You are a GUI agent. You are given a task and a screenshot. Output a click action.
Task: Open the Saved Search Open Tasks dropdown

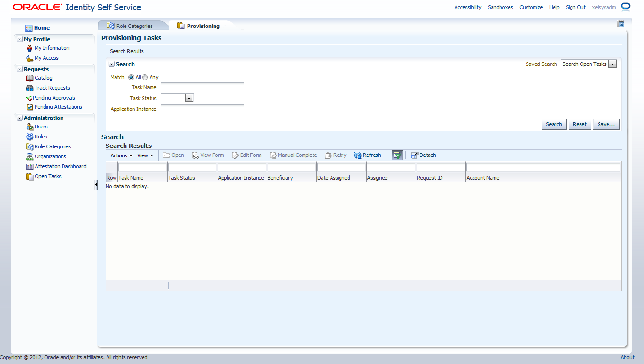tap(612, 64)
